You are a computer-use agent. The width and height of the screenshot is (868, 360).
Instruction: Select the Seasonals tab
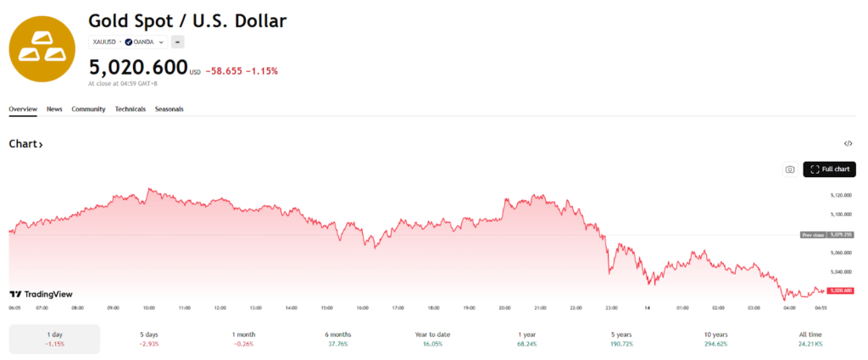tap(170, 109)
